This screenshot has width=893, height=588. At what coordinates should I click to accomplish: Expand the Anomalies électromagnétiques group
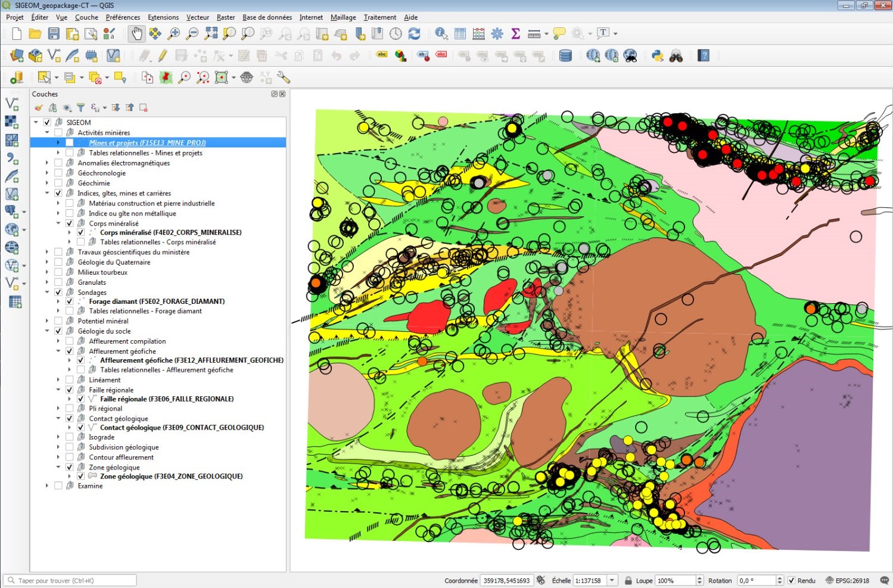coord(47,163)
